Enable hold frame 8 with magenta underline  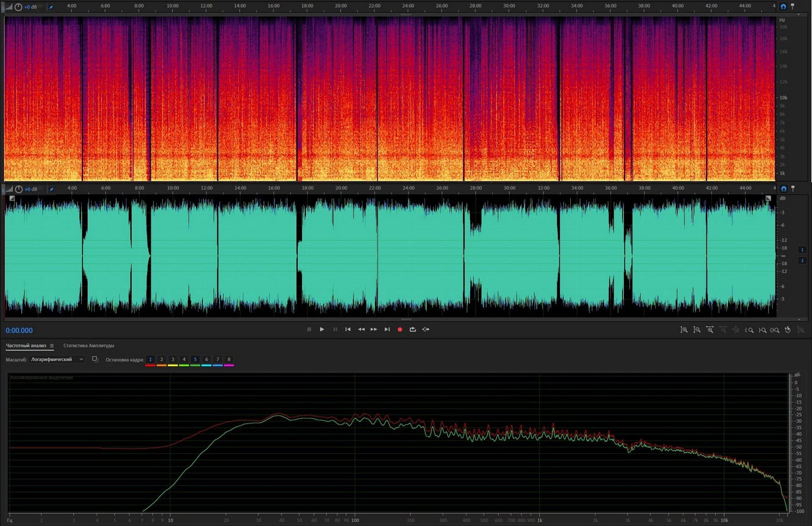[x=229, y=360]
